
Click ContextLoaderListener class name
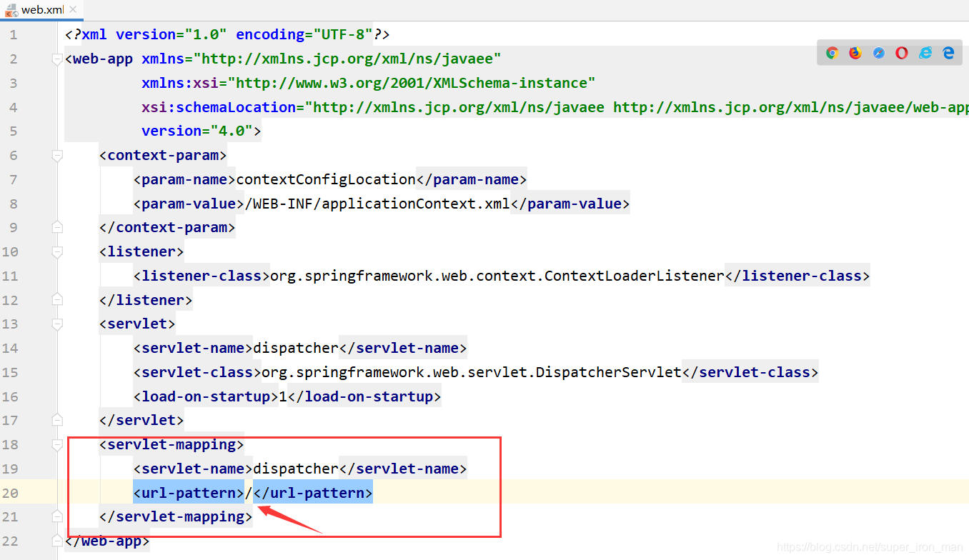(x=635, y=276)
